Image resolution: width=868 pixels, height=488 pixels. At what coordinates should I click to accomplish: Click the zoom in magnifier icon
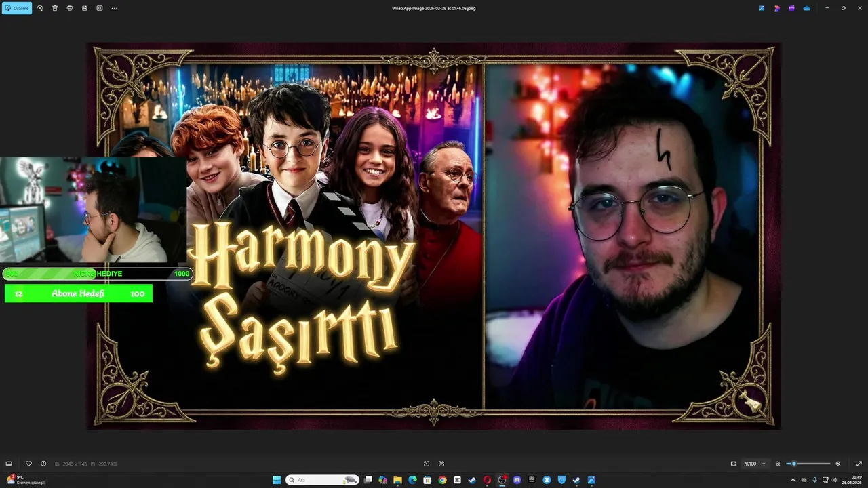coord(838,464)
